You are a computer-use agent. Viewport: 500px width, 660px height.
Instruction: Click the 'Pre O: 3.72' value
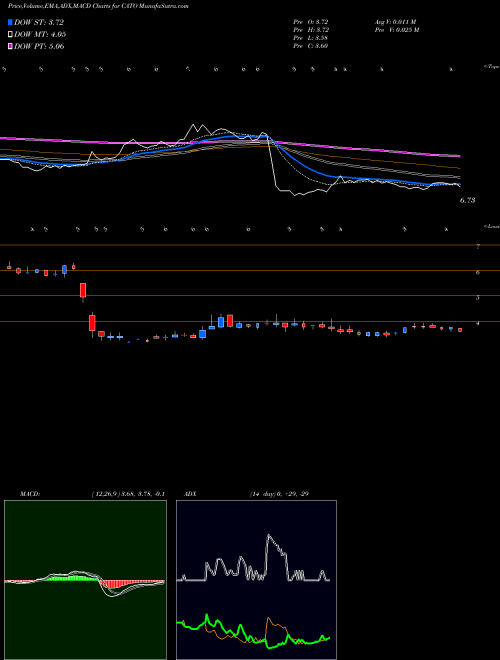(311, 22)
